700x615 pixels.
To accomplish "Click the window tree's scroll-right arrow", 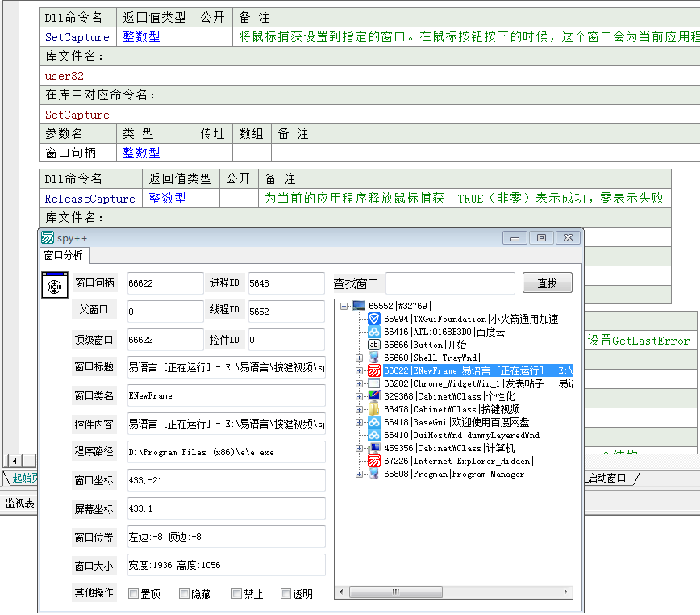I will point(565,592).
